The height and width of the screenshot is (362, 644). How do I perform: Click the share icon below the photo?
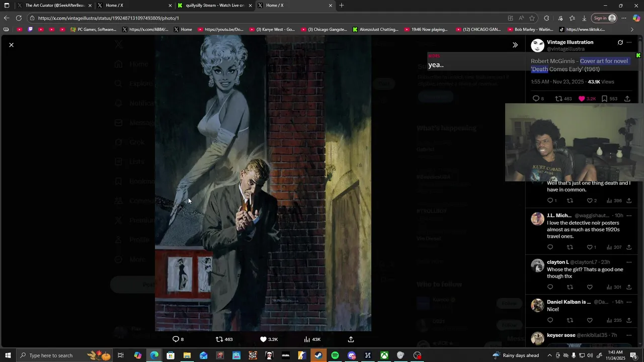(351, 339)
